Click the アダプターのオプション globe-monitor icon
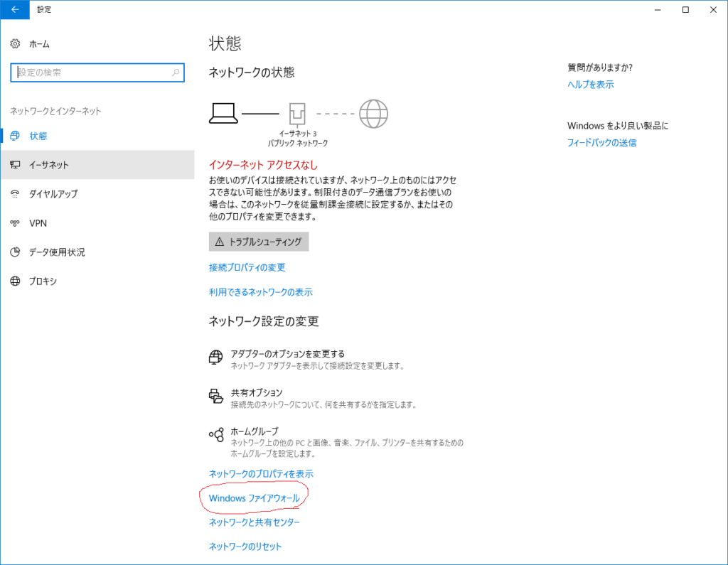This screenshot has width=728, height=565. point(216,357)
